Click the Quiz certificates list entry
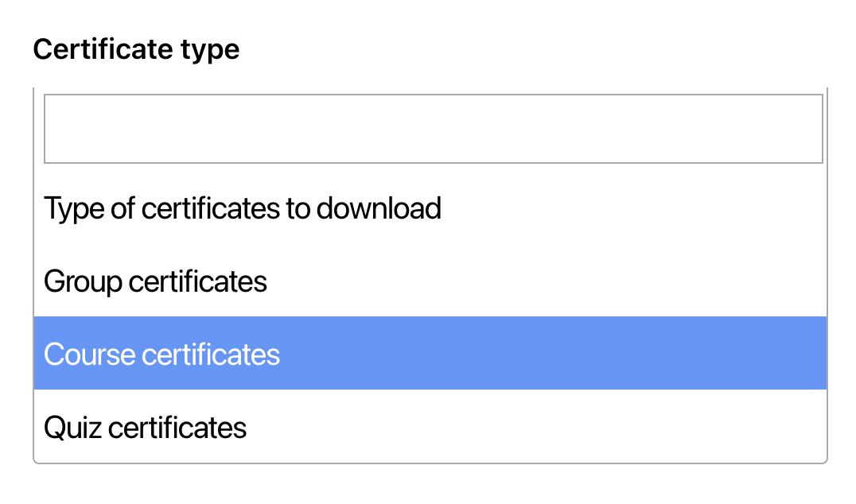Screen dimensions: 856x504 point(146,428)
